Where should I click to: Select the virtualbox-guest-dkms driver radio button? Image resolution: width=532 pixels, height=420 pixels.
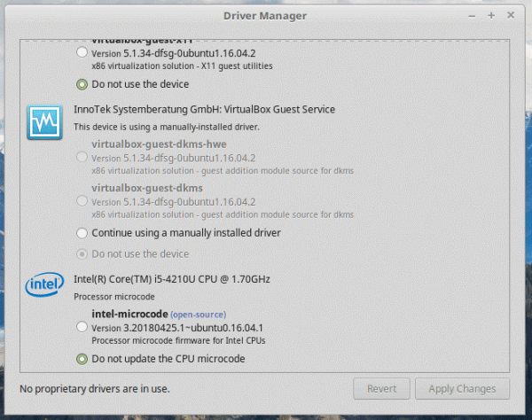tap(82, 201)
